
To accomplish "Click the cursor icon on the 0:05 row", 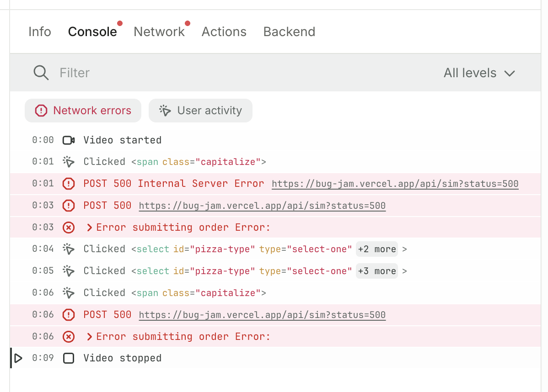I will [x=69, y=271].
